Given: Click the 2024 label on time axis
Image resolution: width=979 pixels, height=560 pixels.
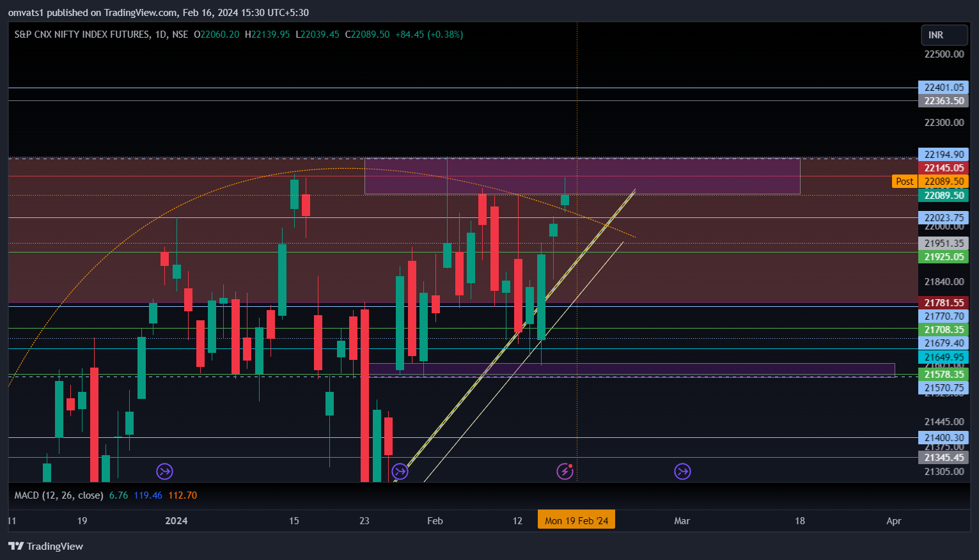Looking at the screenshot, I should [x=176, y=521].
